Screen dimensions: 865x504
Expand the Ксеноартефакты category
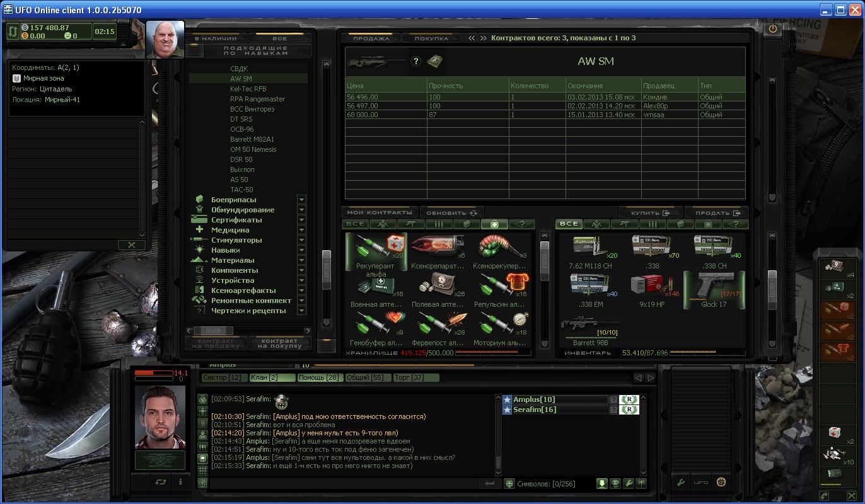pyautogui.click(x=301, y=290)
